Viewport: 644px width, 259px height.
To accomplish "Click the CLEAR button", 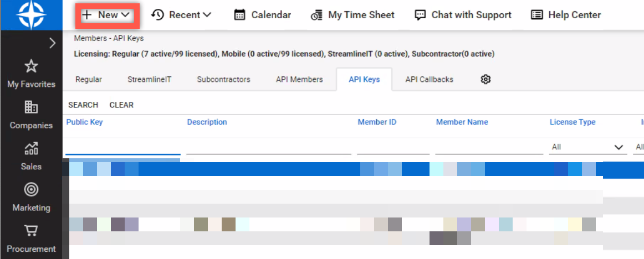I will [121, 105].
